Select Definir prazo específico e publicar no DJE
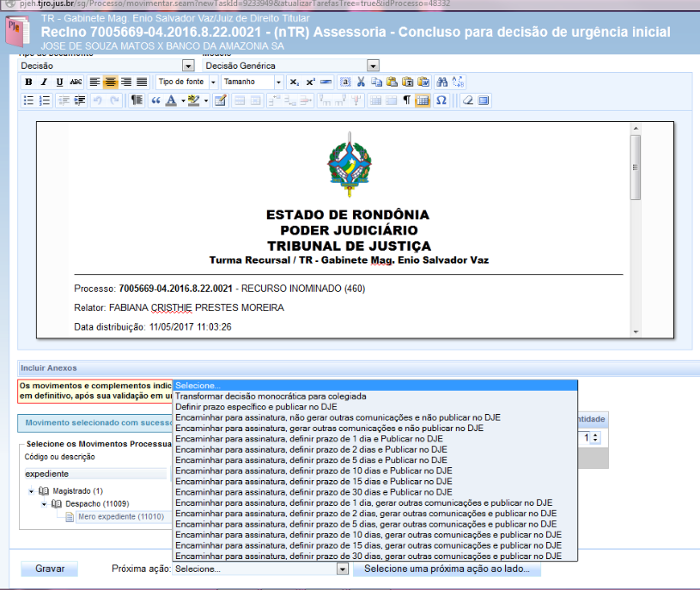The height and width of the screenshot is (590, 700). (375, 407)
